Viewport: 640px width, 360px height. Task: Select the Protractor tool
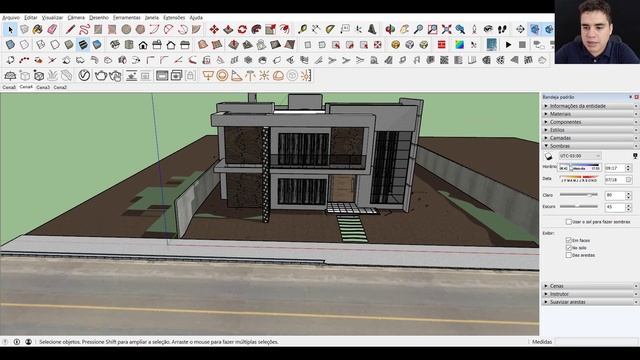click(x=330, y=29)
